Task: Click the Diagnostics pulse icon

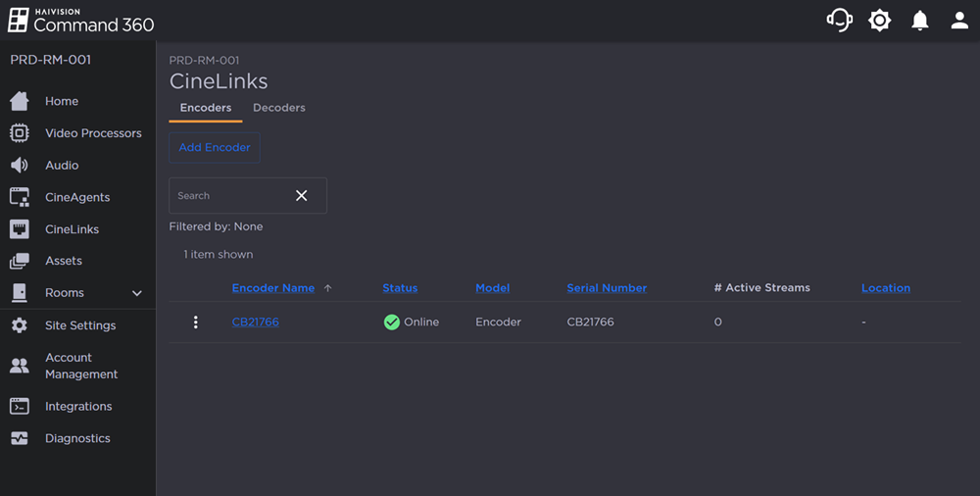Action: pyautogui.click(x=20, y=438)
